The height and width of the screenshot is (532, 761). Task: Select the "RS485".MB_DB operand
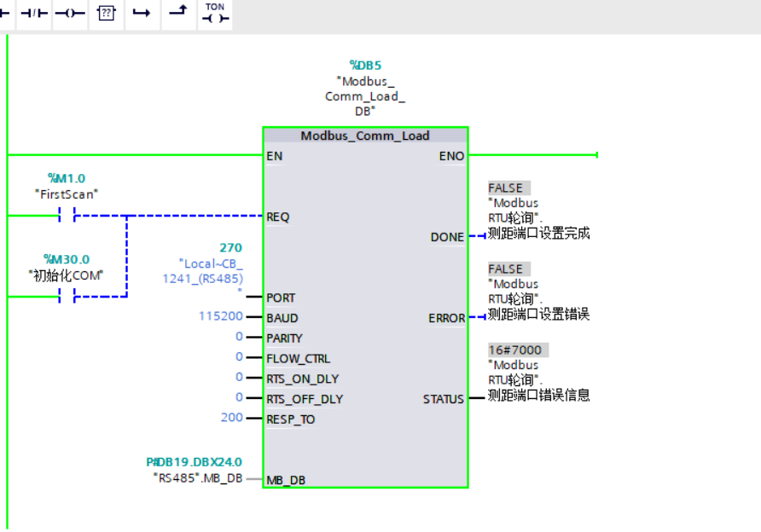(x=197, y=478)
